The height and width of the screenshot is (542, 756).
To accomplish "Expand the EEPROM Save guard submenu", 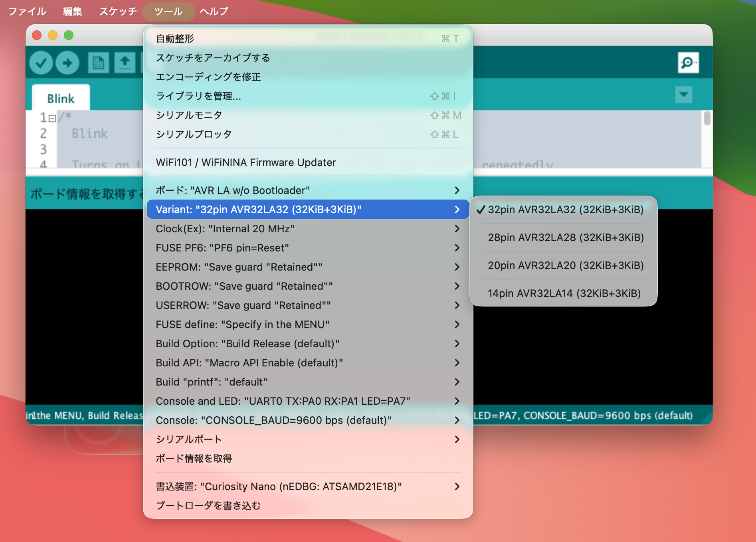I will [x=308, y=267].
